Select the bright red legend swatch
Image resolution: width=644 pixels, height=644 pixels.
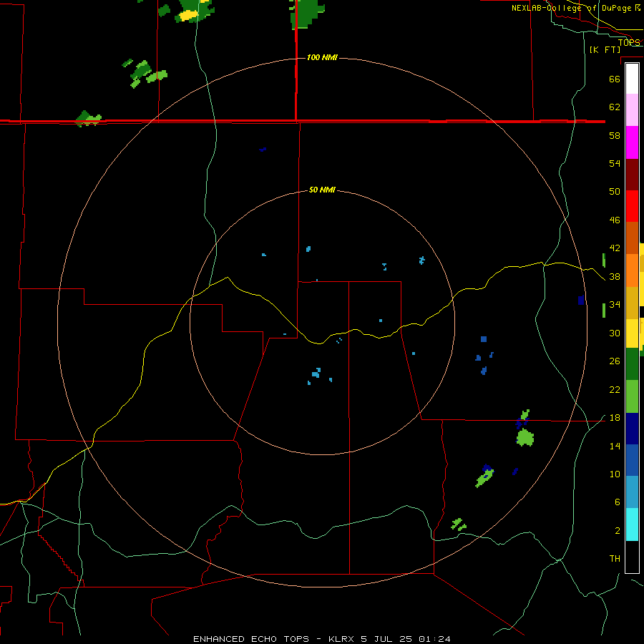632,206
